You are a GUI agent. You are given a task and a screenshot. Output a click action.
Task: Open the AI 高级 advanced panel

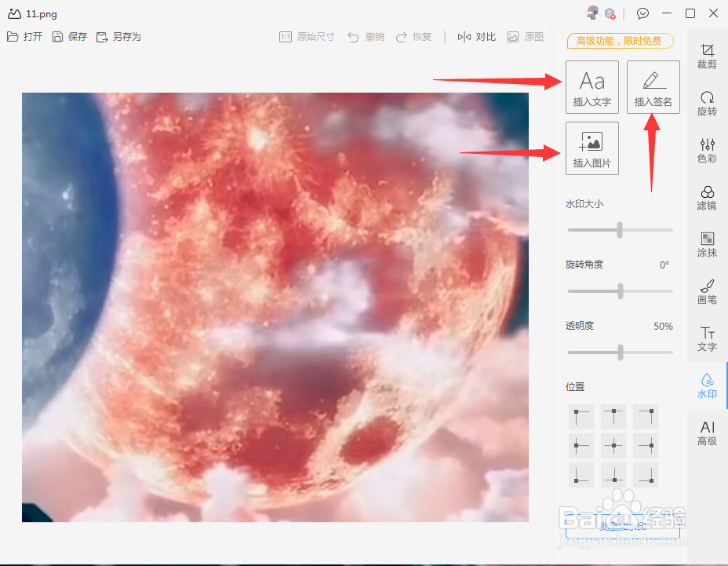point(707,433)
